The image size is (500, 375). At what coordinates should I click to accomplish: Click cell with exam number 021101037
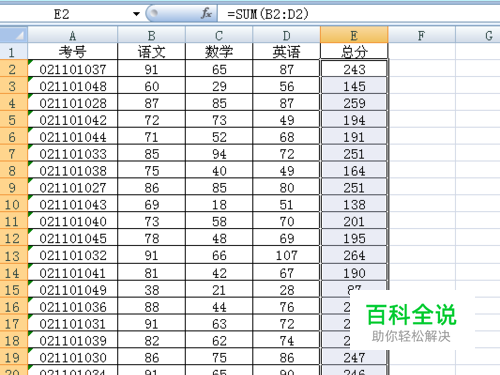pyautogui.click(x=73, y=69)
